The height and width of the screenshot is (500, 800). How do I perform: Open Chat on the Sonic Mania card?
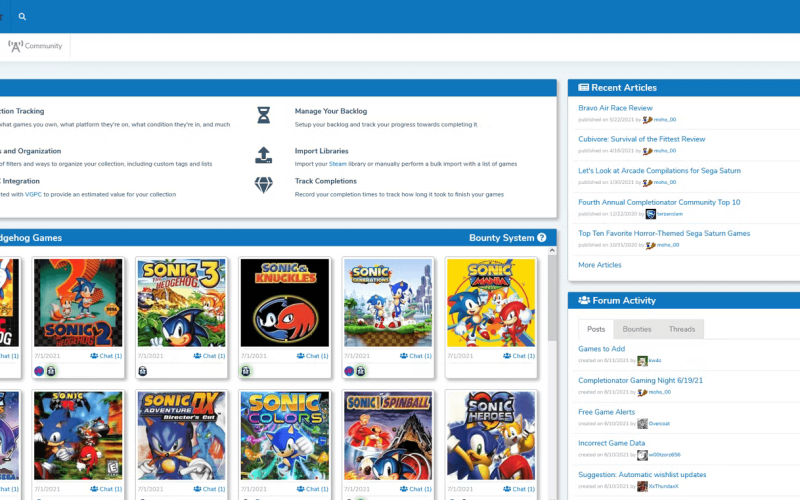[519, 356]
